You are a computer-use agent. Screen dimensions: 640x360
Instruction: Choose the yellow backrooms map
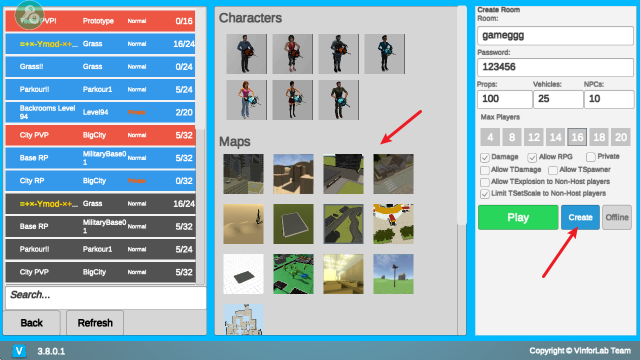click(343, 274)
